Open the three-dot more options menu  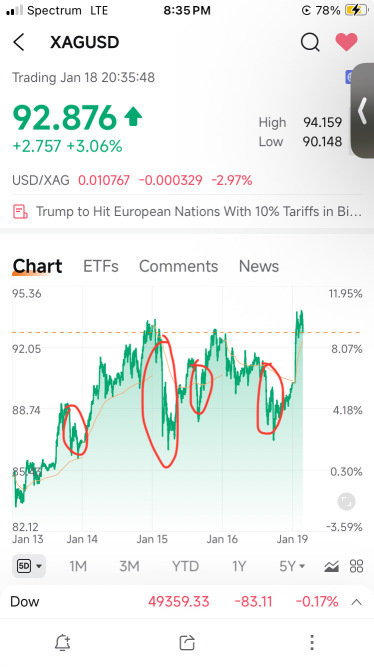point(312,642)
